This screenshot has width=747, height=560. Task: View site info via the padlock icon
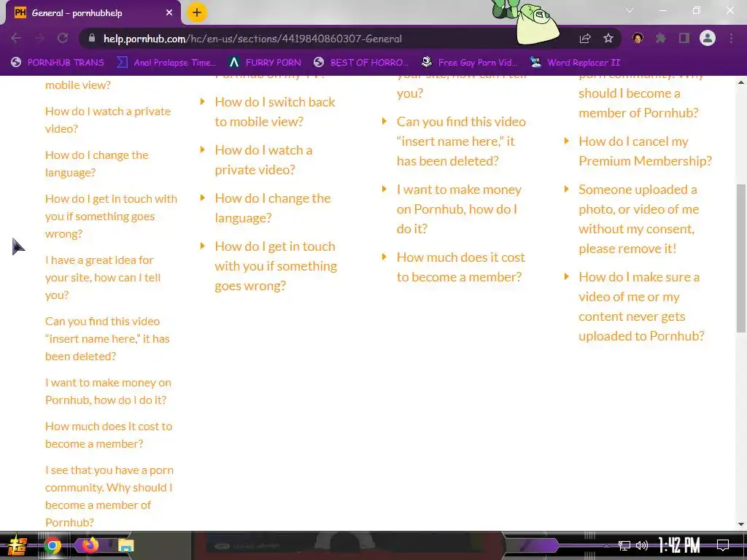click(x=92, y=38)
